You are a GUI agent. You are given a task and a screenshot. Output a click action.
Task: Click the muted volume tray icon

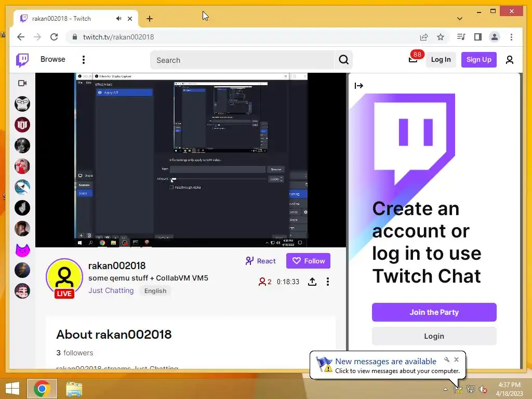click(483, 389)
